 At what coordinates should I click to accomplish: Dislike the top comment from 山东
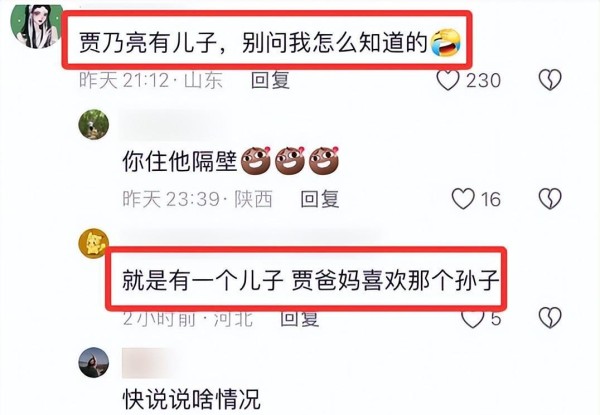[x=550, y=80]
